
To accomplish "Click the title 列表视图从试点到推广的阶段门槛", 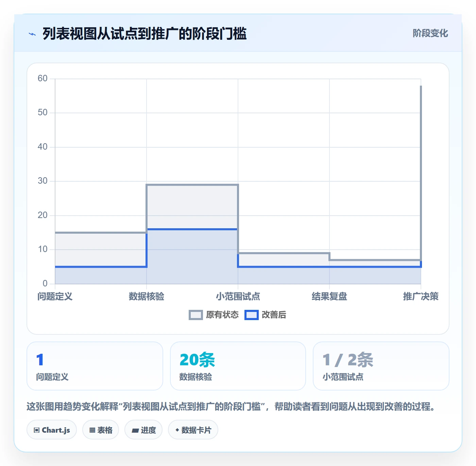I will [144, 34].
